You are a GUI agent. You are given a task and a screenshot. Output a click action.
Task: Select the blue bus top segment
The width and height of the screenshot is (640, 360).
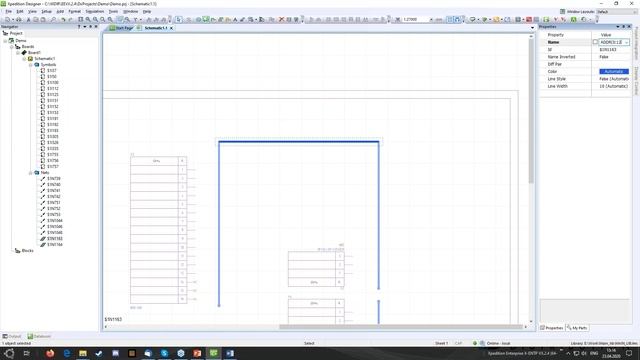(x=299, y=142)
